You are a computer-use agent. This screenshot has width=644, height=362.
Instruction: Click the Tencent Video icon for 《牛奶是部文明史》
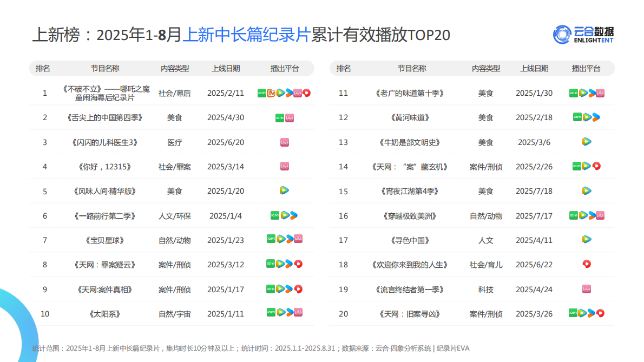[x=586, y=142]
